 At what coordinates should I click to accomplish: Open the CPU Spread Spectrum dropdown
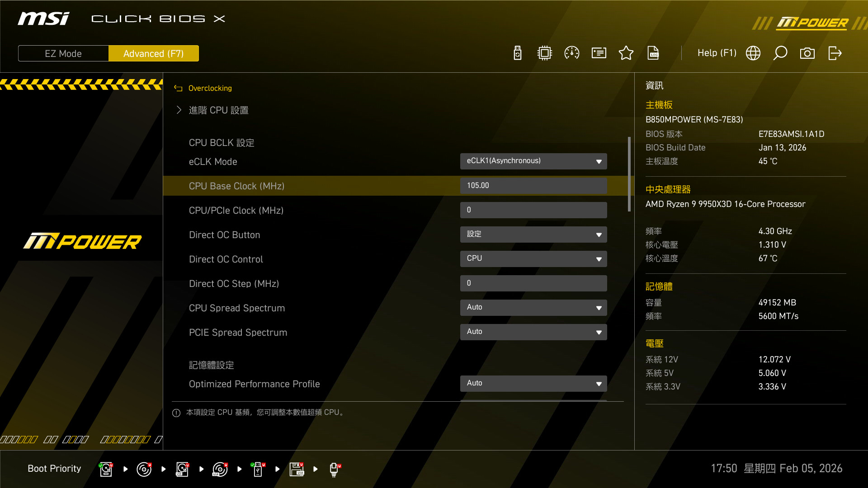(533, 308)
